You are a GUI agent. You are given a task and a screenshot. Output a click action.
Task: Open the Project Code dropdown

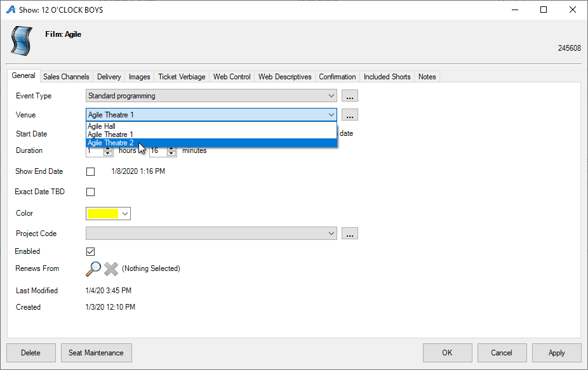pos(211,233)
